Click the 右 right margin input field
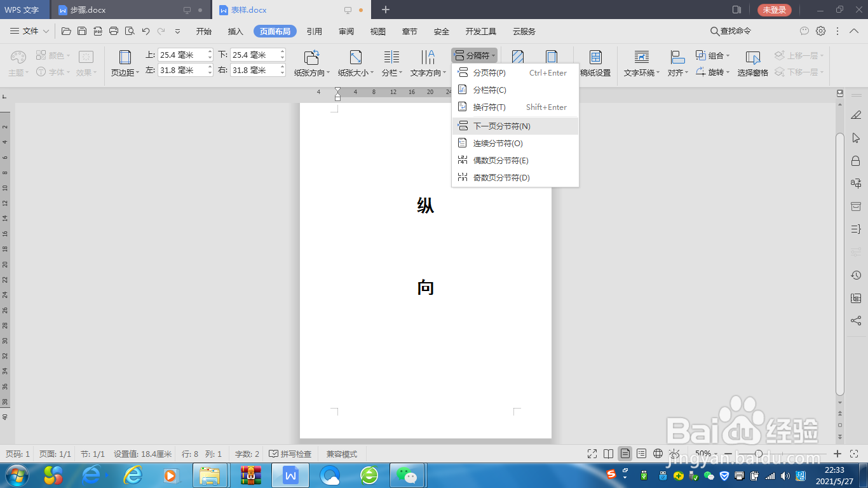868x488 pixels. point(258,71)
